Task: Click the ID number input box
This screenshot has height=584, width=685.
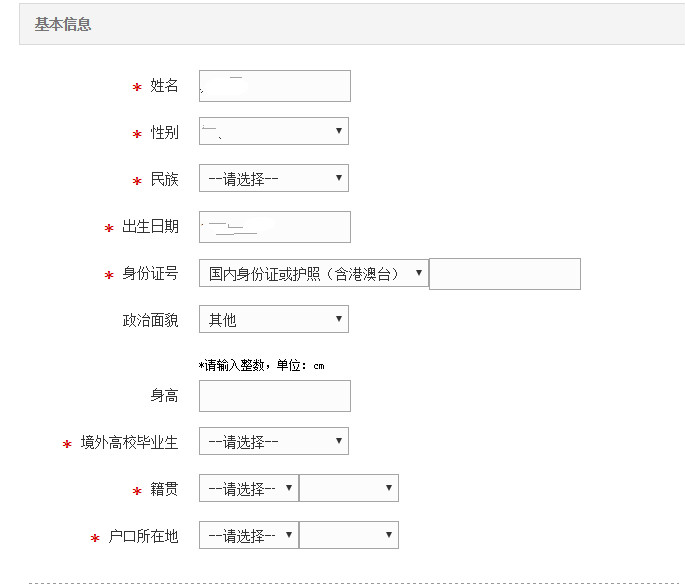Action: (x=505, y=274)
